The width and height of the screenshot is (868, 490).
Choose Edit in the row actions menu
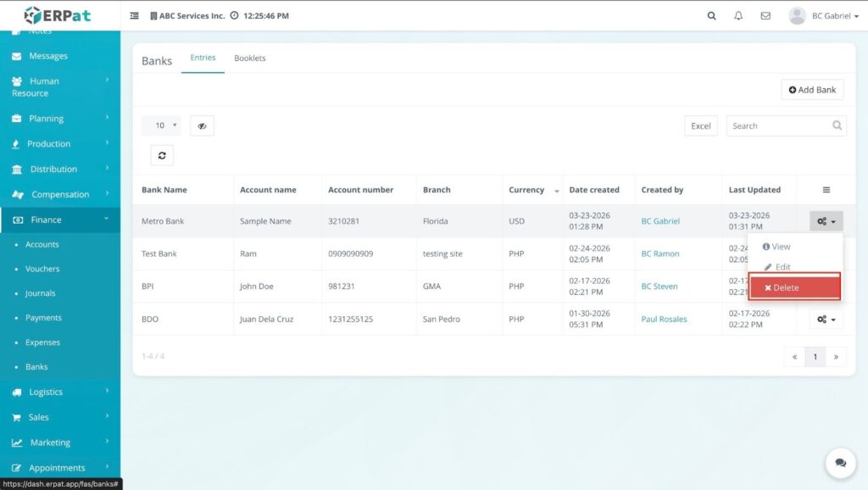pos(777,267)
